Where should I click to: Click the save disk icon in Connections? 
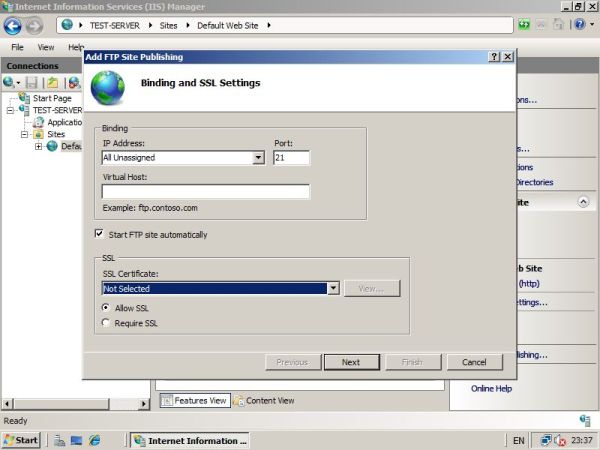[31, 82]
